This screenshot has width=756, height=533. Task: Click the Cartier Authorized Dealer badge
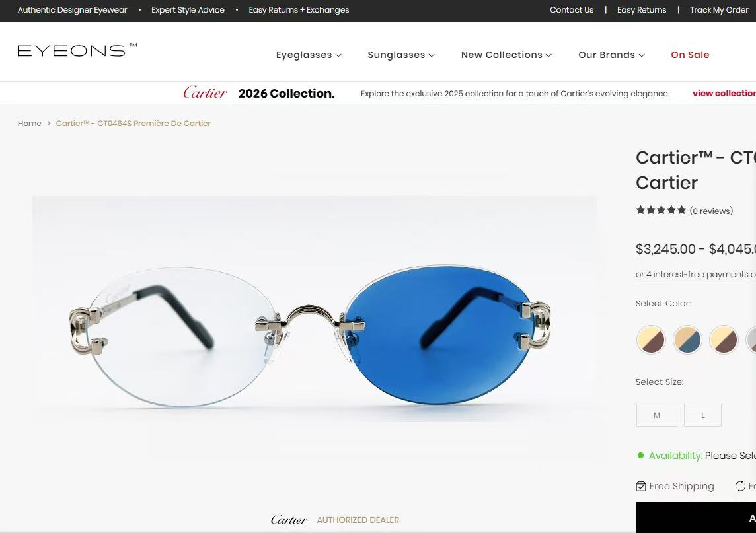click(x=334, y=520)
